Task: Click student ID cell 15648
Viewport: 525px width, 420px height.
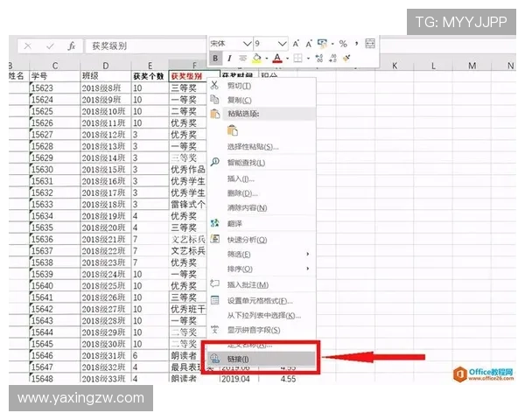Action: 55,379
